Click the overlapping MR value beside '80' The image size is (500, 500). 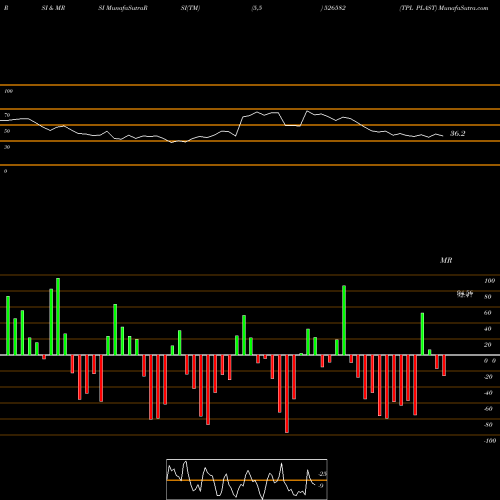465,294
